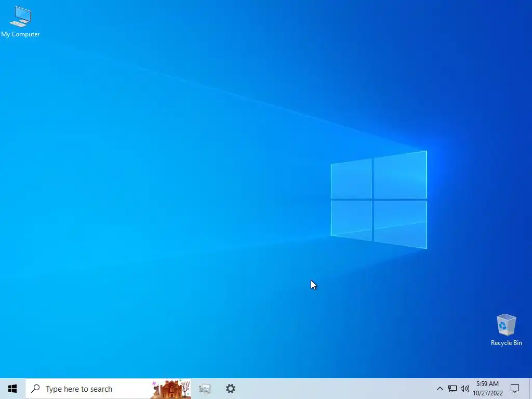Select the My Computer desktop icon
Viewport: 532px width, 399px height.
[20, 21]
